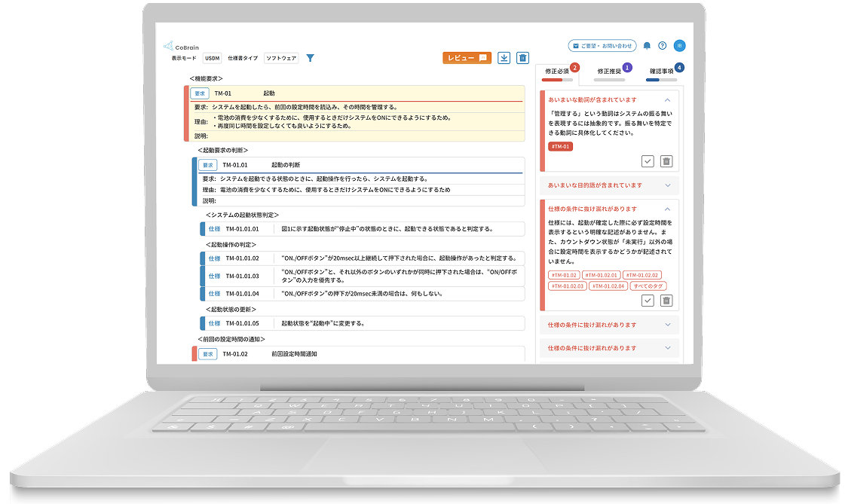The height and width of the screenshot is (504, 845).
Task: Check off the あいまいな動詞が含まれています issue
Action: tap(648, 161)
